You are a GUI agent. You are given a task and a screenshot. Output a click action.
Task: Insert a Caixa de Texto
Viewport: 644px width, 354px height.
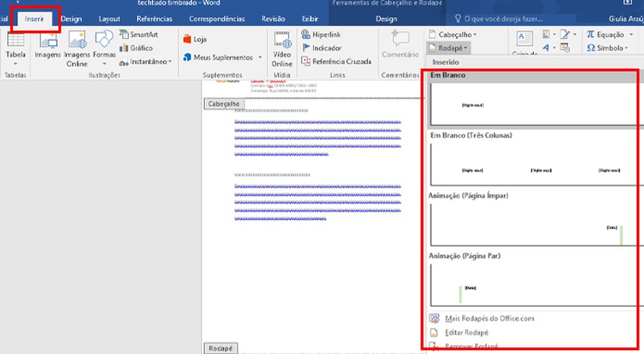tap(525, 43)
